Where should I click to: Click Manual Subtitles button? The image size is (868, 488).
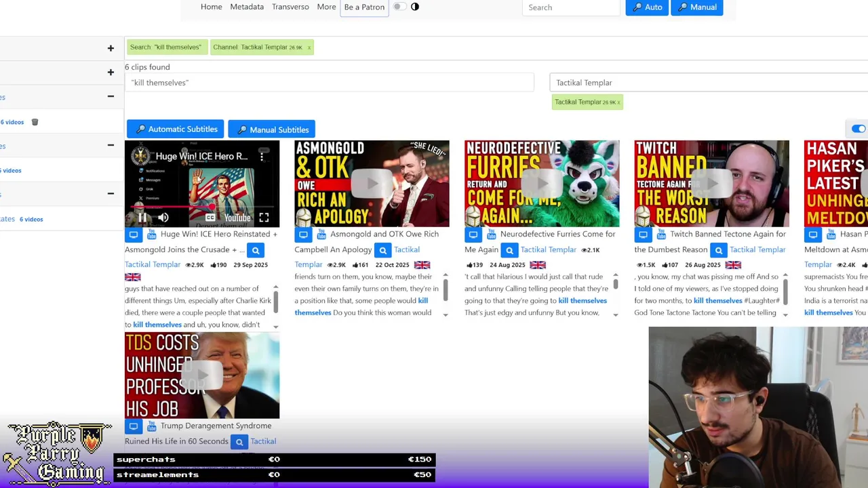(272, 129)
